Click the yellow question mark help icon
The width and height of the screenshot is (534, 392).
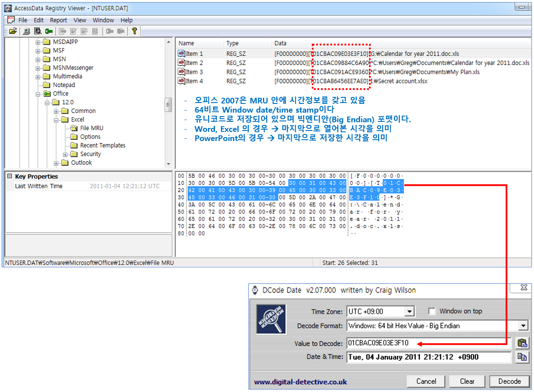point(134,31)
